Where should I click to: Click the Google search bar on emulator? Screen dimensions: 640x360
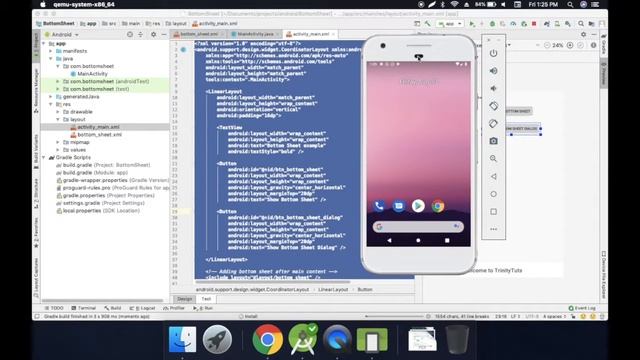pos(418,227)
